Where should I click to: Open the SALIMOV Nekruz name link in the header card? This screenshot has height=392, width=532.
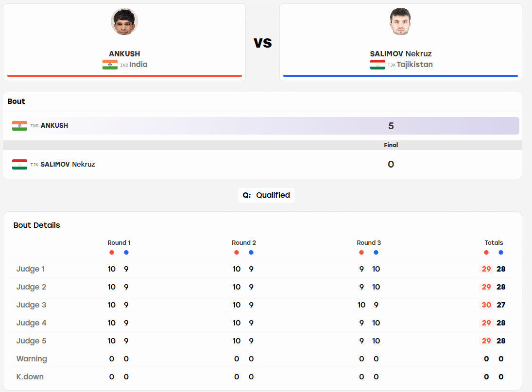pos(401,53)
